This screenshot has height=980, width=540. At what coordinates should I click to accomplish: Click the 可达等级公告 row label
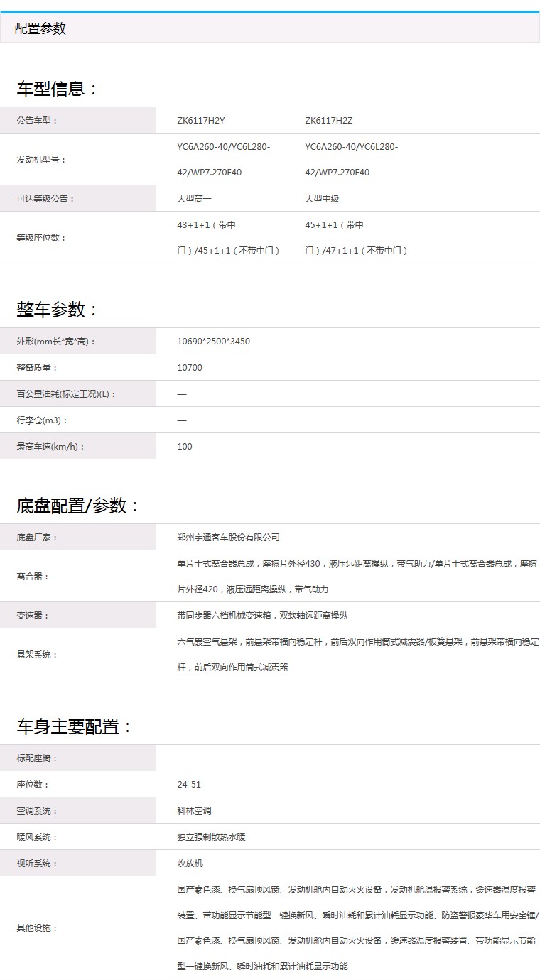click(x=46, y=199)
